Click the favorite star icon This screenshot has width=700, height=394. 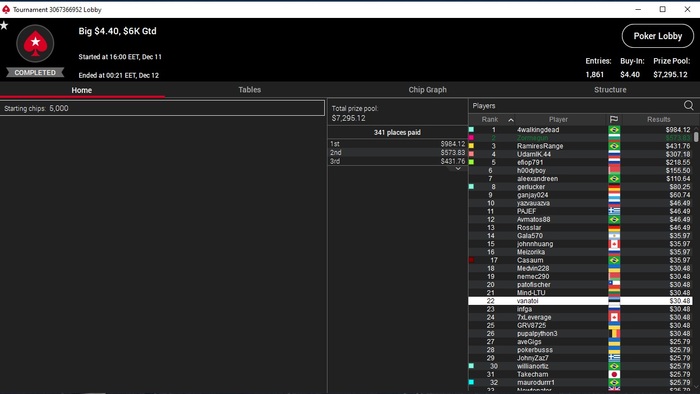click(4, 25)
